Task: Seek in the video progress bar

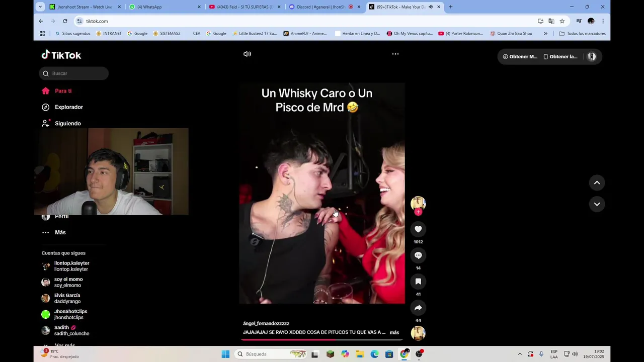Action: click(x=322, y=339)
